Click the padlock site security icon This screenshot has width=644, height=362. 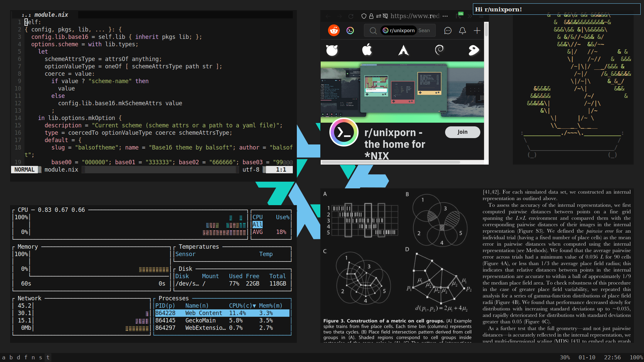pyautogui.click(x=371, y=16)
